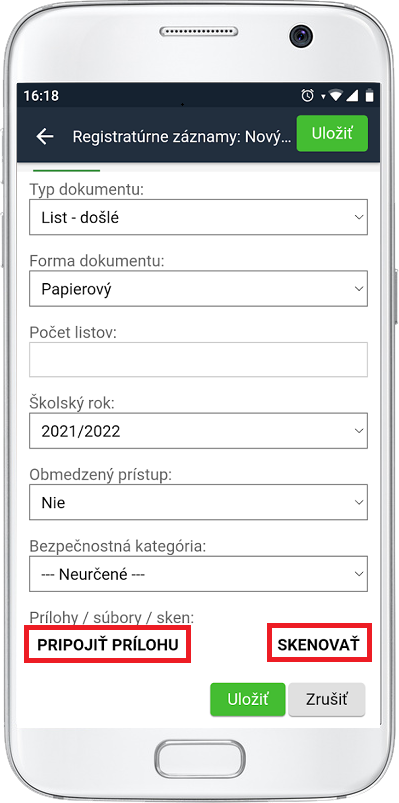
Task: Open the Forma dokumentu dropdown
Action: [198, 289]
